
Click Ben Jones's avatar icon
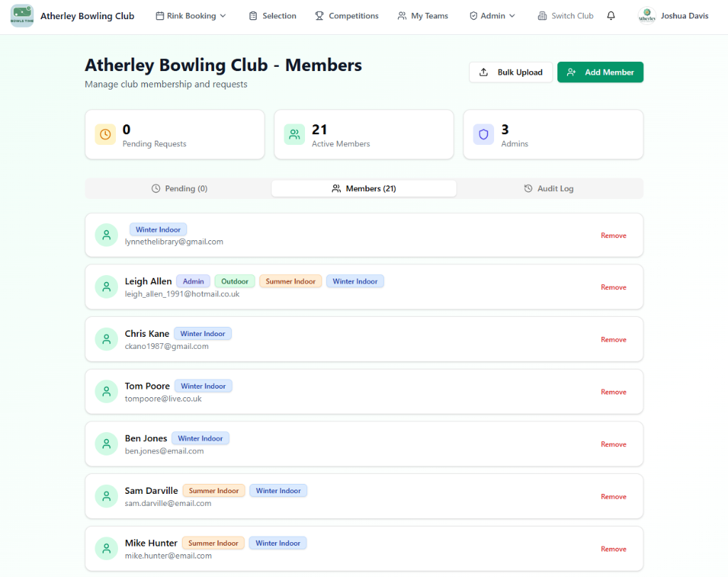(x=107, y=444)
